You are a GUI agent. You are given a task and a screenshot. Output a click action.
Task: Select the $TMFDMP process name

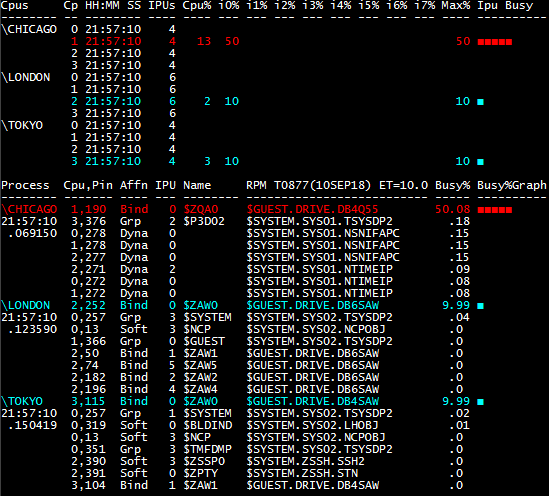[x=208, y=449]
